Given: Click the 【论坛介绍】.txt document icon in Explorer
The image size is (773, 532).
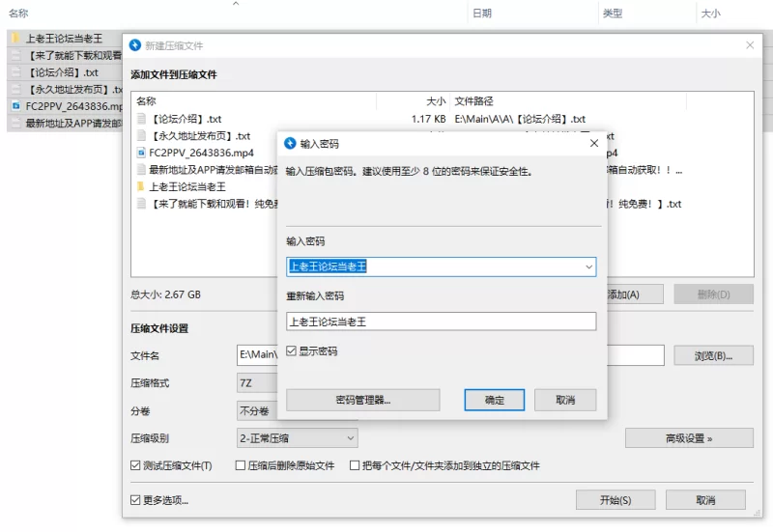Looking at the screenshot, I should click(16, 72).
